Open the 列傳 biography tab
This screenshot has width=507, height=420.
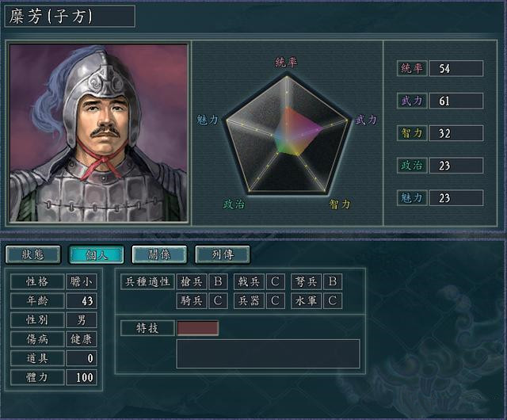[223, 254]
